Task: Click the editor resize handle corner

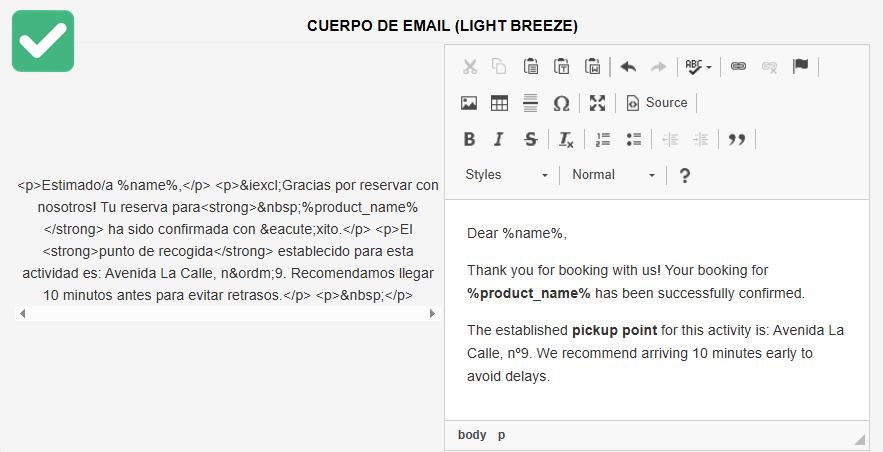Action: click(859, 439)
